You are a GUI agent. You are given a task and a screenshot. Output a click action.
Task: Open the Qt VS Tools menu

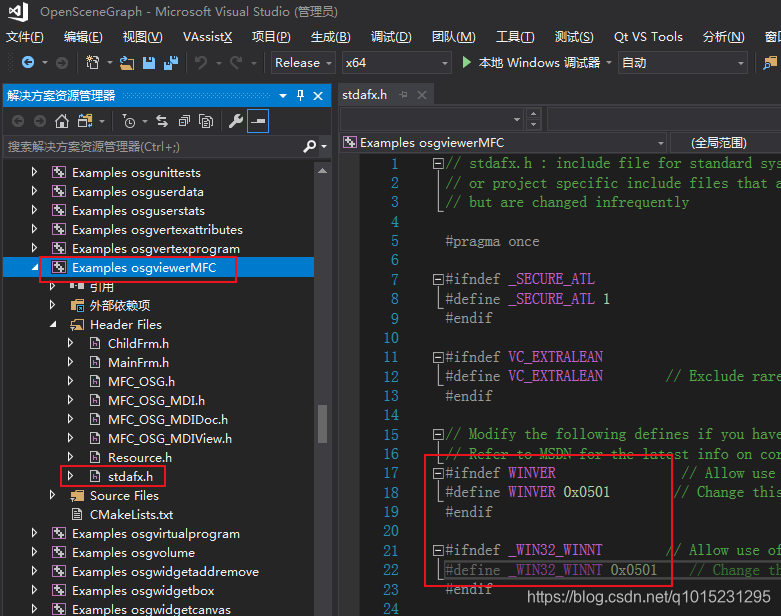pos(648,37)
